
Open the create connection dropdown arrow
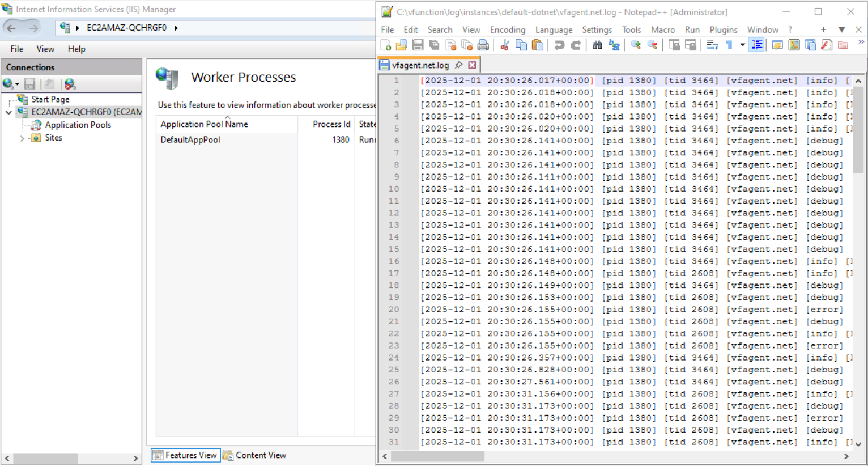tap(18, 84)
